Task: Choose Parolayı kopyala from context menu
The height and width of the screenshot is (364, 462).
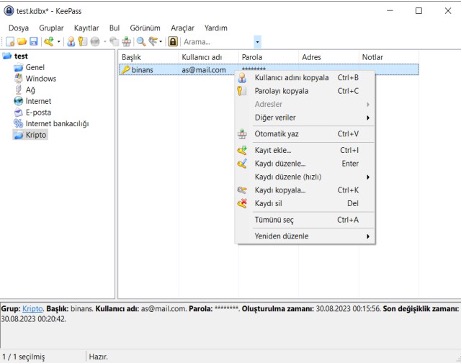Action: [305, 91]
